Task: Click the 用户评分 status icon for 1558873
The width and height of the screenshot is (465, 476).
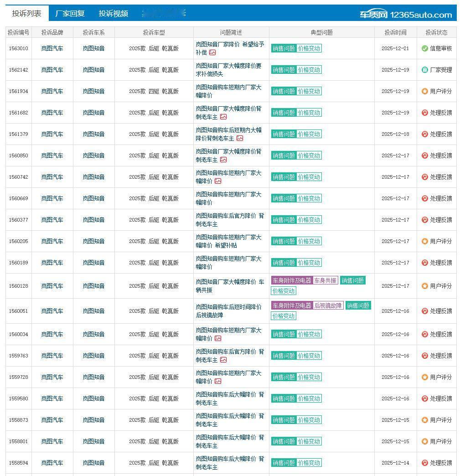Action: (424, 420)
